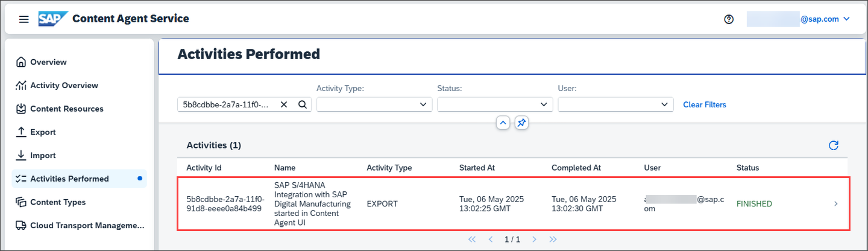The width and height of the screenshot is (868, 251).
Task: Click the Export upload arrow icon
Action: 21,132
